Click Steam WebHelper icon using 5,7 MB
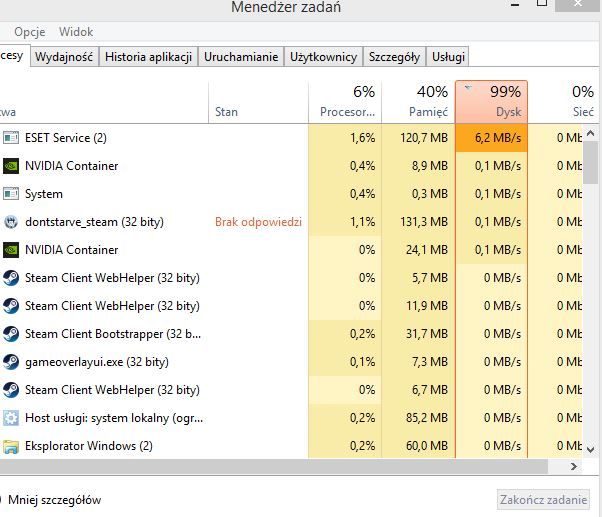The width and height of the screenshot is (602, 517). pyautogui.click(x=11, y=278)
